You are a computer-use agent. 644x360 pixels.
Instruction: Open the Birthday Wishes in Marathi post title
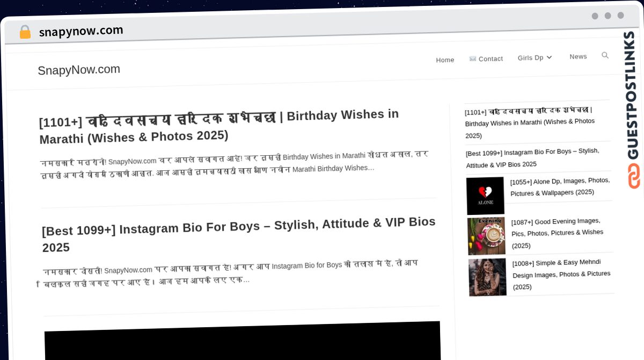pyautogui.click(x=219, y=126)
